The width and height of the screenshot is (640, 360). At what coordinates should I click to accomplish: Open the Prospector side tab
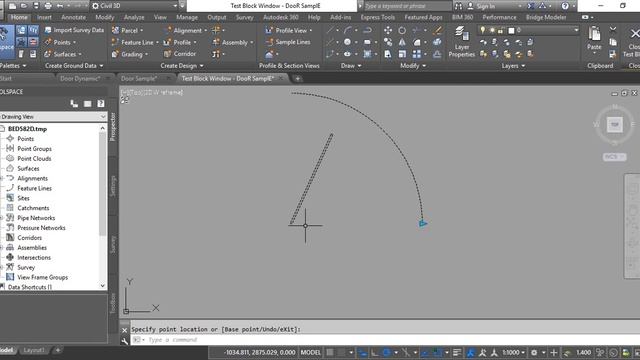coord(113,127)
